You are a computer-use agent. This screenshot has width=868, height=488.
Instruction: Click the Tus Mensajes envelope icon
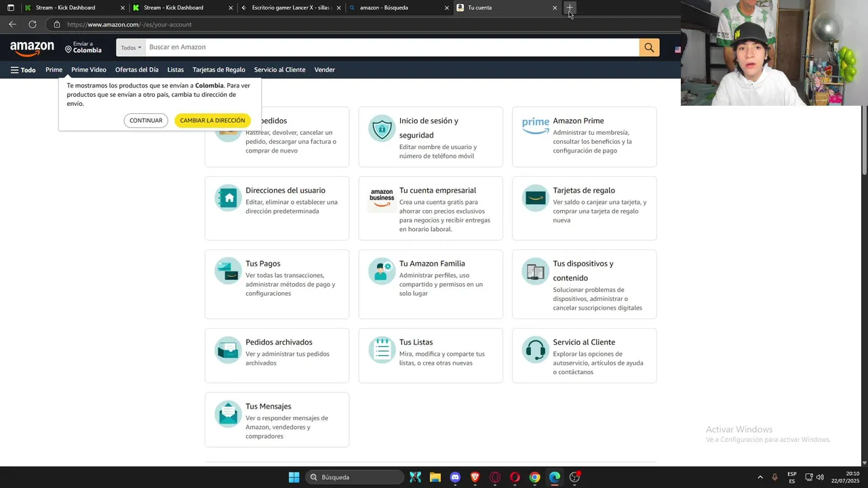pos(229,413)
